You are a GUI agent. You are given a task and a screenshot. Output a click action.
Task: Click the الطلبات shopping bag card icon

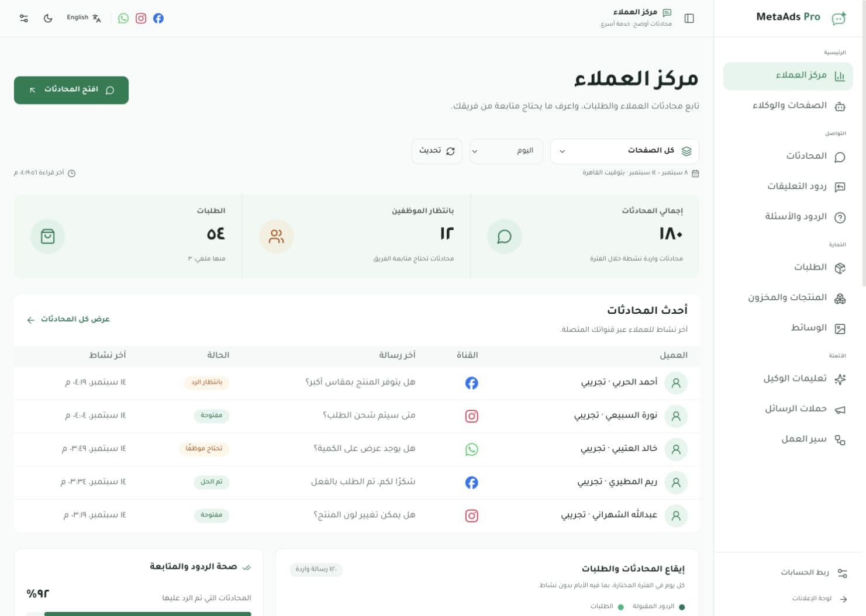(x=47, y=236)
